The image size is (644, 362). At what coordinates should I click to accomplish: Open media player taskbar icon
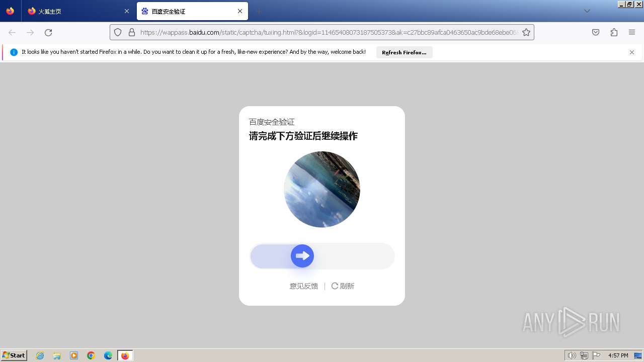pos(74,355)
